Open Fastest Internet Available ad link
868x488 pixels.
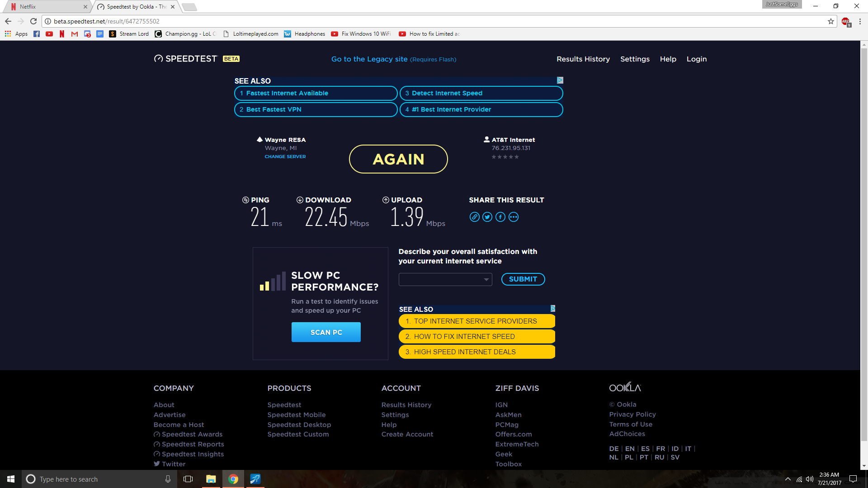point(316,93)
